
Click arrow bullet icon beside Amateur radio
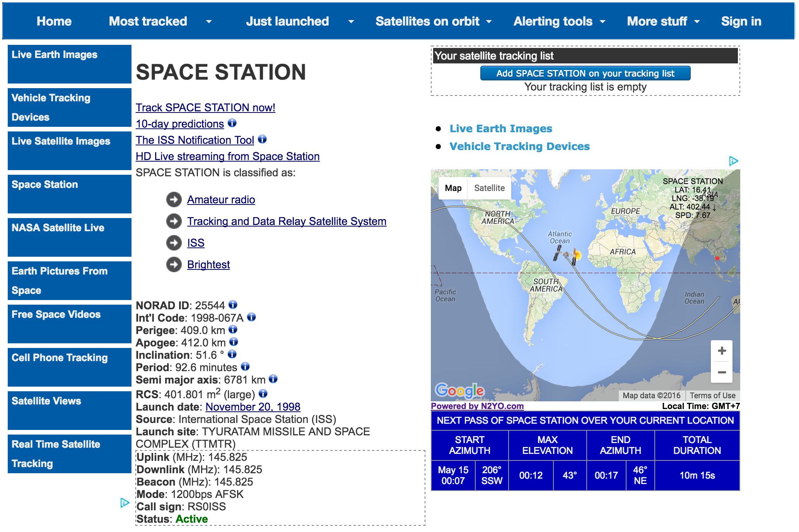pyautogui.click(x=174, y=199)
